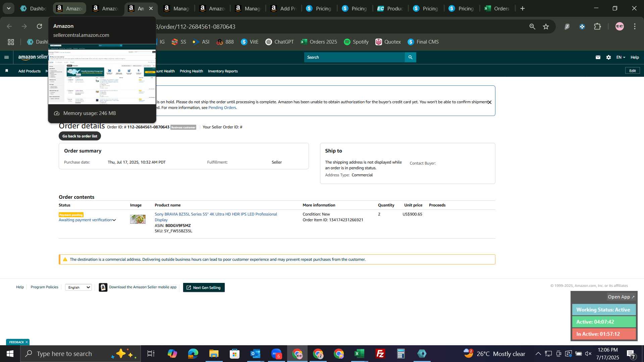Image resolution: width=644 pixels, height=362 pixels.
Task: Open the settings gear icon
Action: pos(608,57)
